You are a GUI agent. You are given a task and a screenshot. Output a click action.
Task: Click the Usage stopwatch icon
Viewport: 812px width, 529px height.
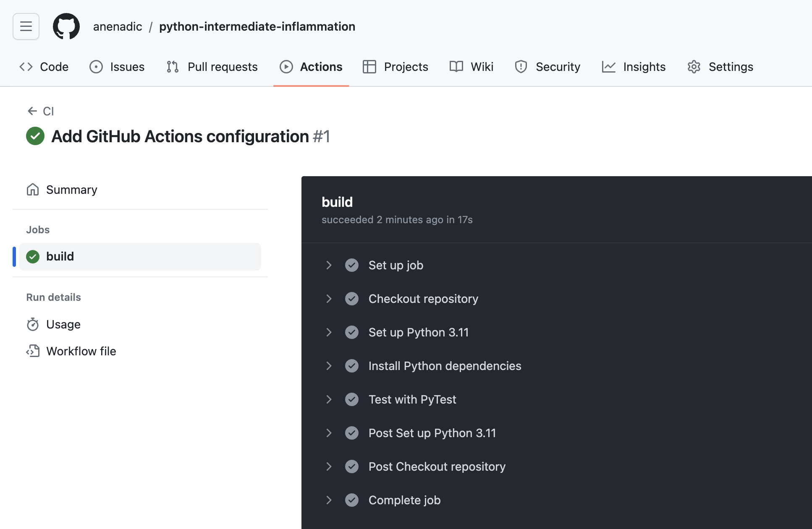pos(33,324)
